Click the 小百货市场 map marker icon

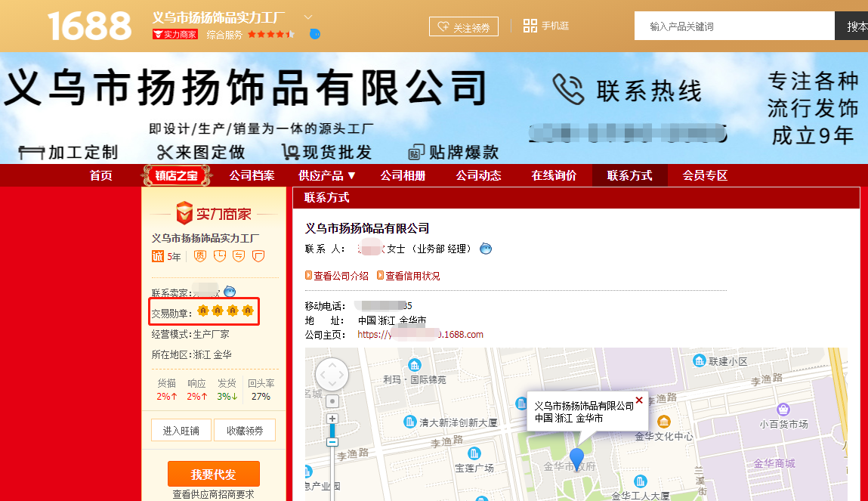pos(783,410)
